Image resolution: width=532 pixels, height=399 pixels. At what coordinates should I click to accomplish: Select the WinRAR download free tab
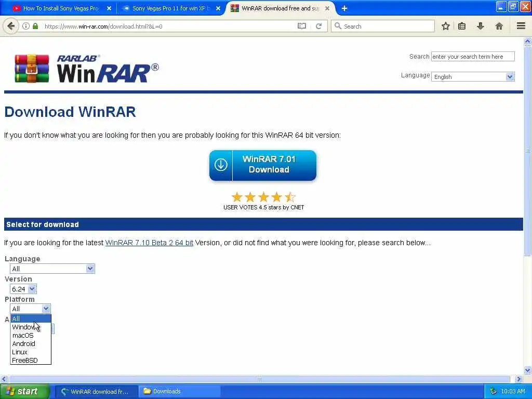pyautogui.click(x=280, y=8)
